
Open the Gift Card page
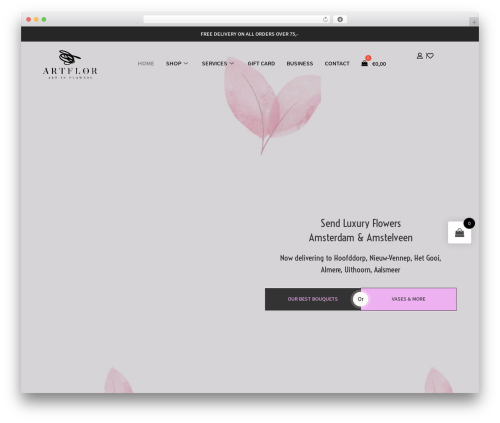pos(261,63)
